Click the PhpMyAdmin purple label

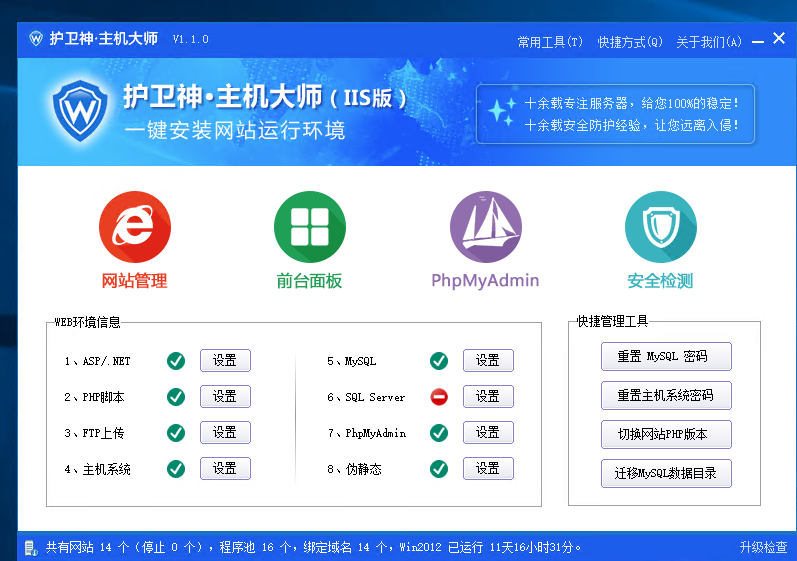click(485, 280)
